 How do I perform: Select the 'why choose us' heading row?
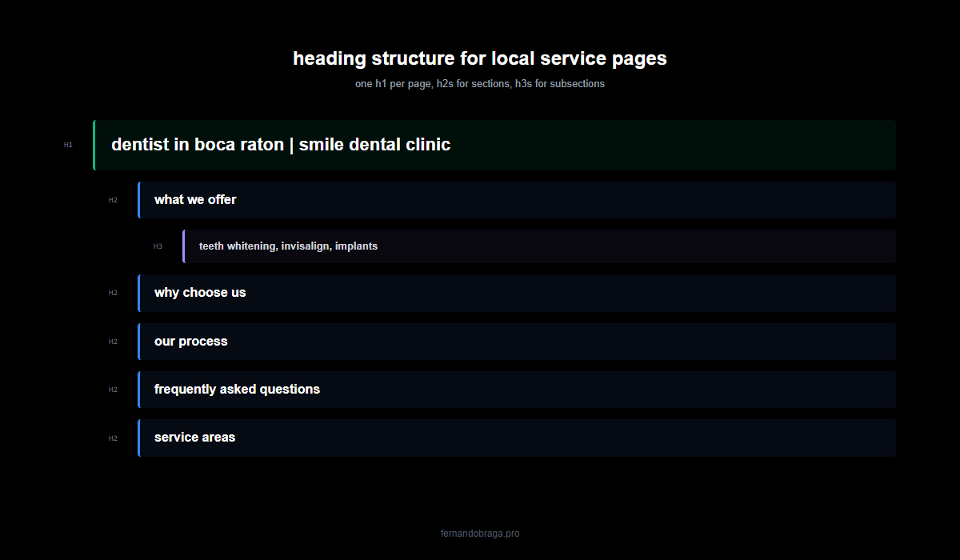click(517, 293)
